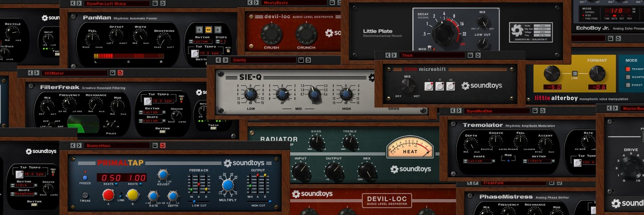Click the Tweak button on PrimalTap
Image resolution: width=644 pixels, height=215 pixels.
[85, 195]
